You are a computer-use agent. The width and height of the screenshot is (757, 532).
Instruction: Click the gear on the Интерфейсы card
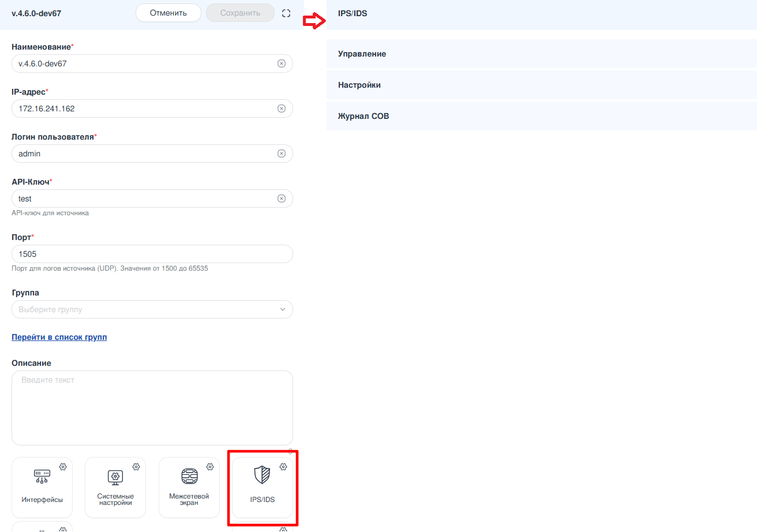pyautogui.click(x=63, y=466)
